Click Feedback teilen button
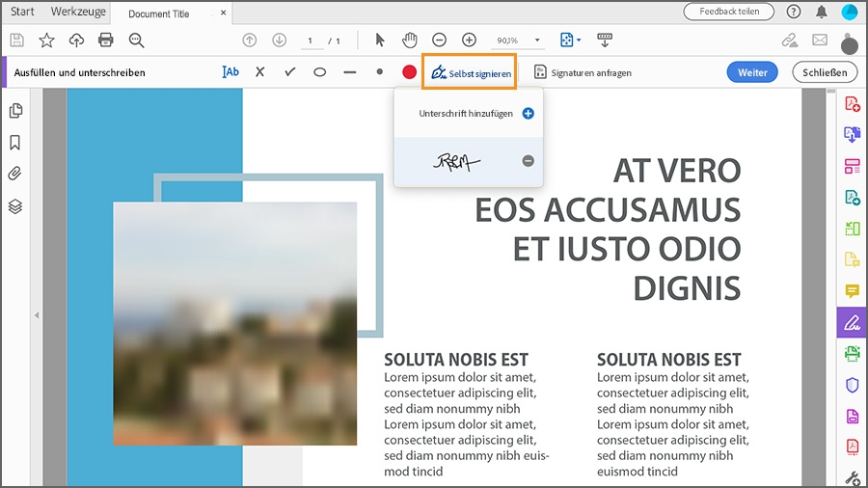868x488 pixels. [x=729, y=12]
